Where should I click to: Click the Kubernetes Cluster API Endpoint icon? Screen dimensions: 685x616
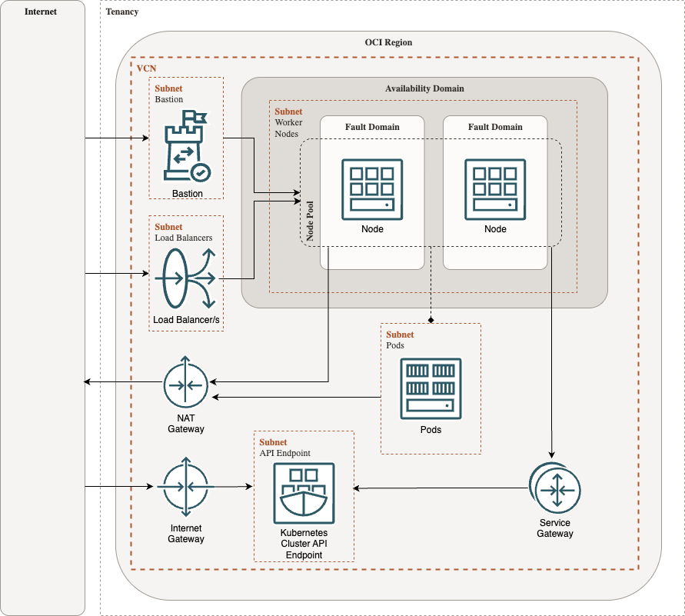click(x=304, y=493)
